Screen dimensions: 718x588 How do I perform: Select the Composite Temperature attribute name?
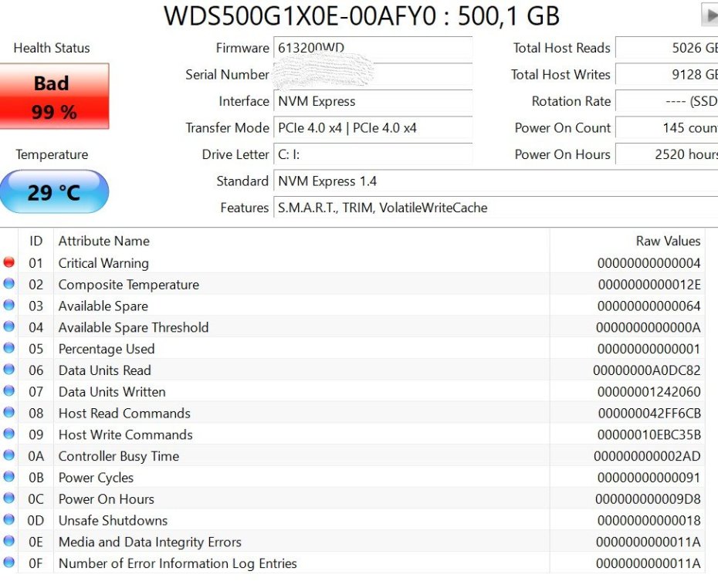pyautogui.click(x=129, y=285)
